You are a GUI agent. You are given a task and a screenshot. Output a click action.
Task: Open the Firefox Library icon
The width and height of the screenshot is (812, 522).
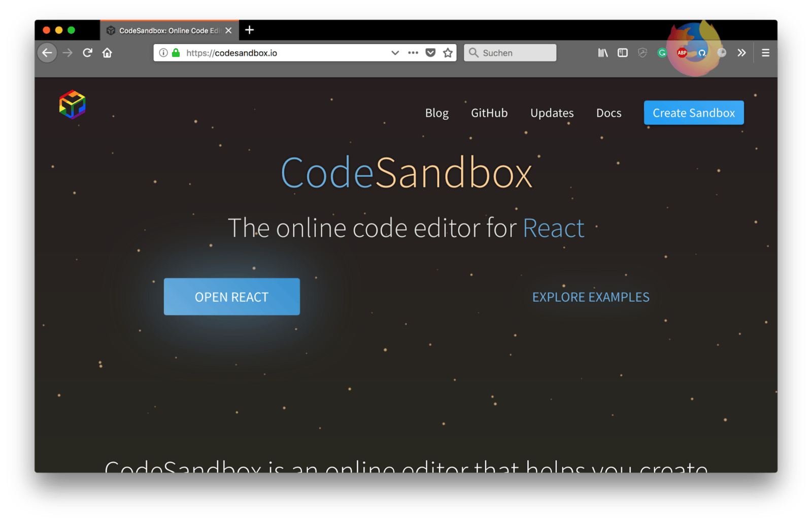click(x=602, y=53)
